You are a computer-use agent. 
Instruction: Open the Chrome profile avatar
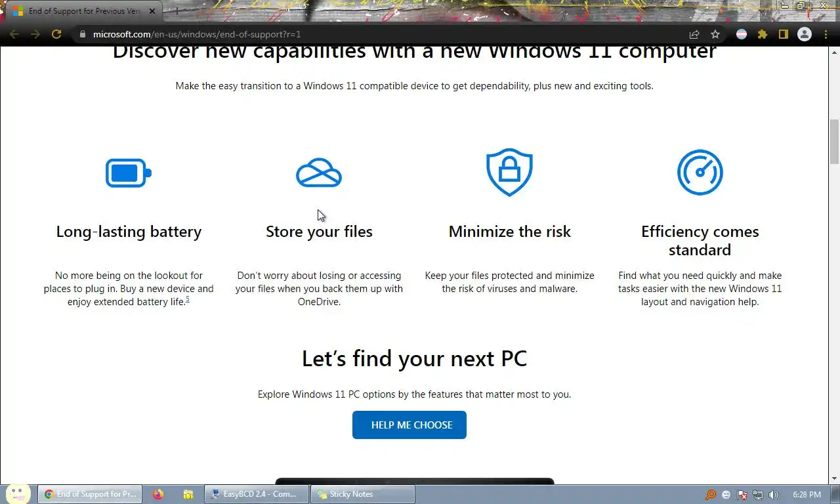click(x=805, y=34)
